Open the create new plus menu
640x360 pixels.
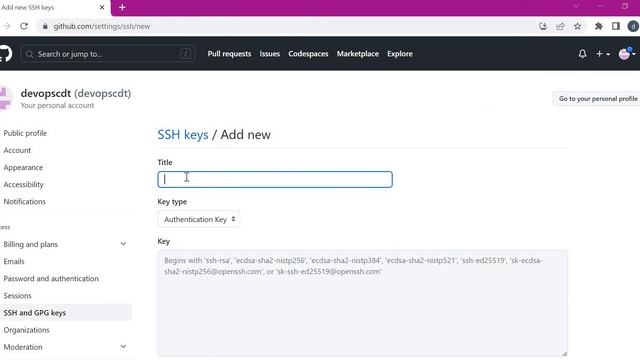click(602, 53)
